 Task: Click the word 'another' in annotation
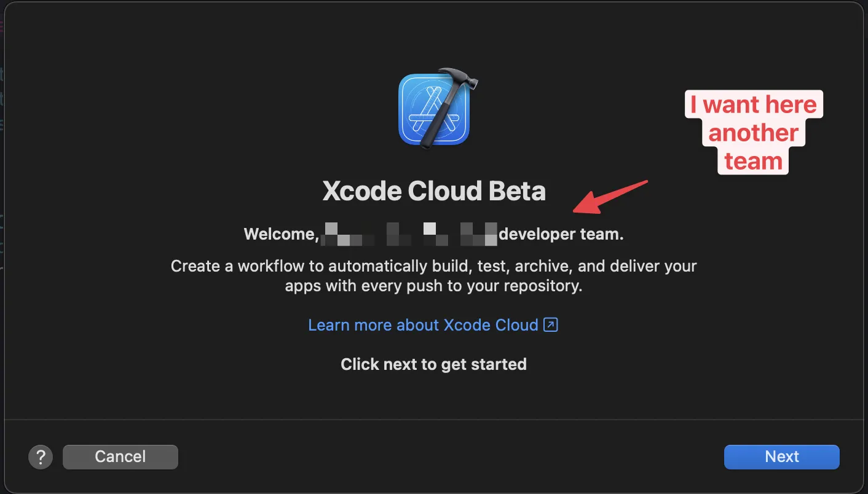tap(753, 133)
